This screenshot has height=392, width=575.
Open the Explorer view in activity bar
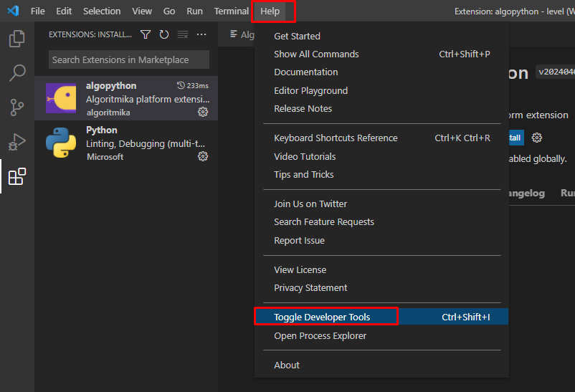(17, 39)
